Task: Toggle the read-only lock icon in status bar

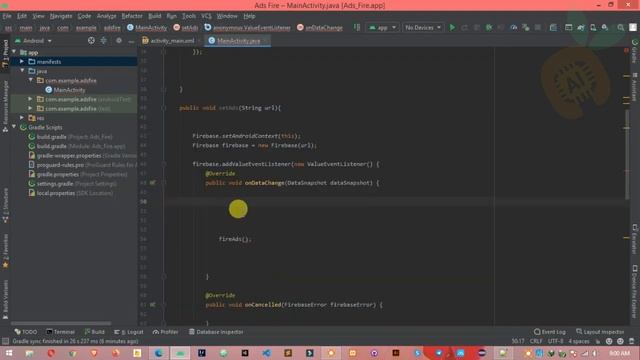Action: tap(598, 341)
